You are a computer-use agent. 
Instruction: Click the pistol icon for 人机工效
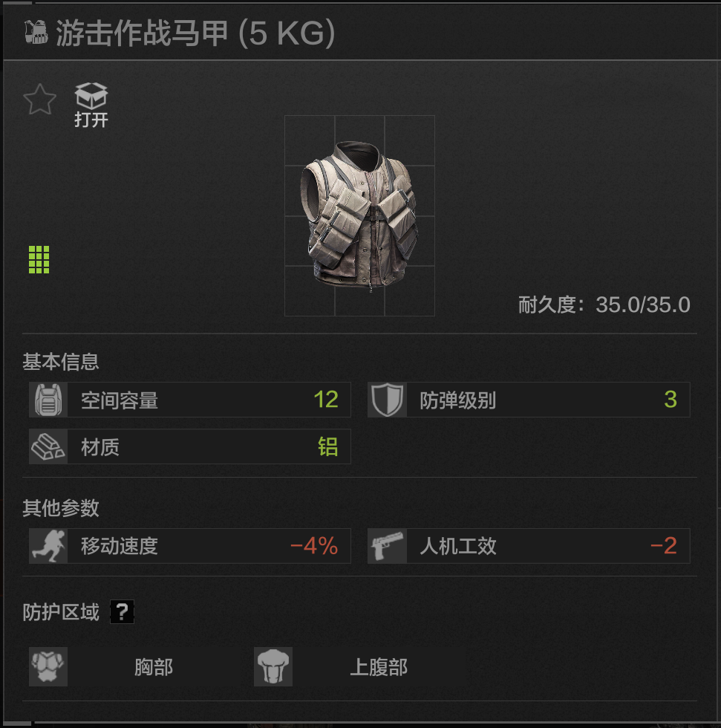click(x=388, y=546)
